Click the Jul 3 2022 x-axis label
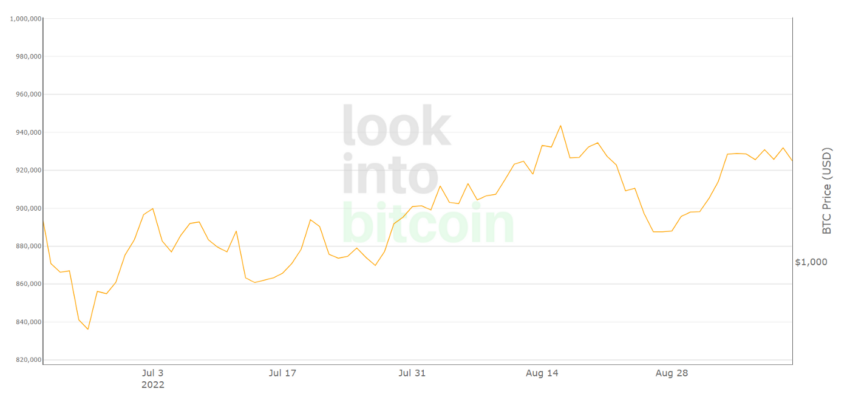This screenshot has height=394, width=850. (x=152, y=379)
